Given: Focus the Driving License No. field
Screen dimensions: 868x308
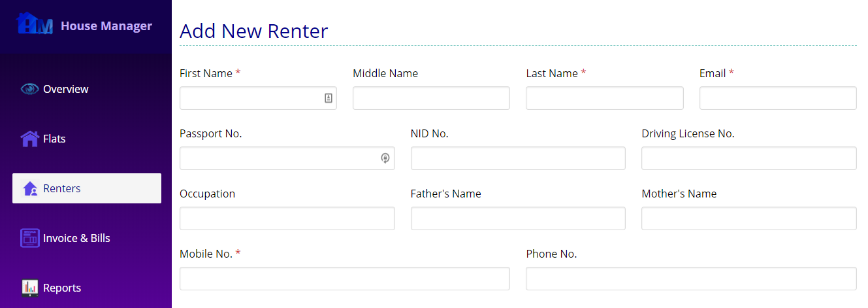Looking at the screenshot, I should [x=749, y=158].
